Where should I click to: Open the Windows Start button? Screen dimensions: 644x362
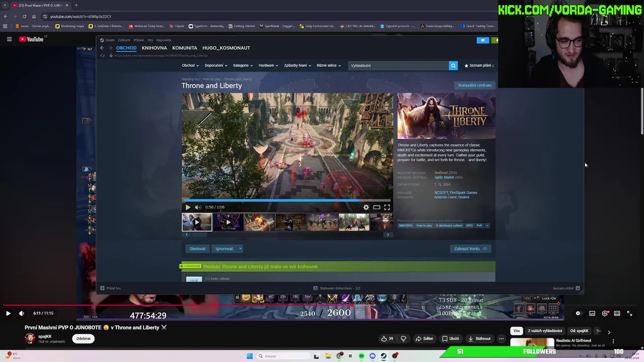coord(250,356)
